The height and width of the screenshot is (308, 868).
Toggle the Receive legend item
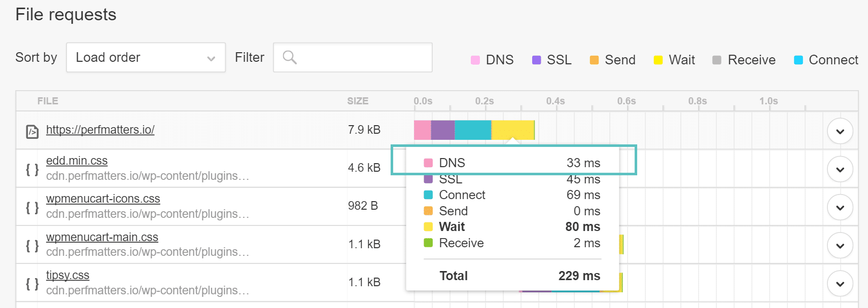(716, 59)
